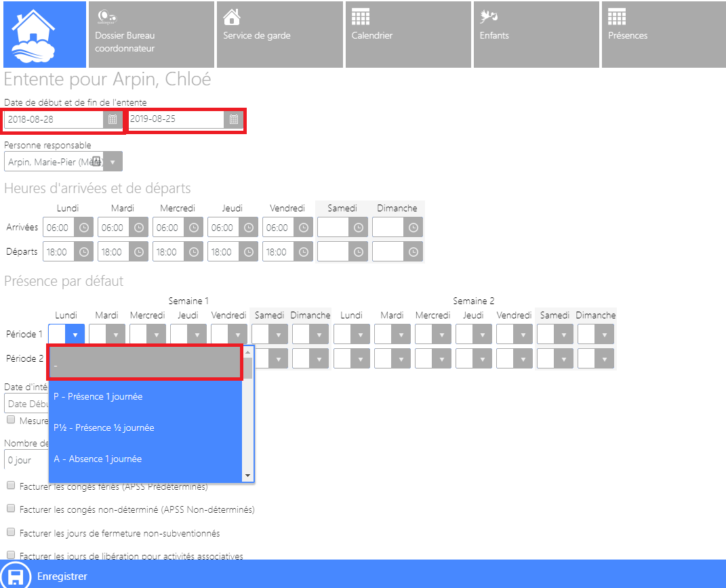This screenshot has height=588, width=726.
Task: Expand Période 1 Semaine 1 Mardi dropdown
Action: pyautogui.click(x=116, y=335)
